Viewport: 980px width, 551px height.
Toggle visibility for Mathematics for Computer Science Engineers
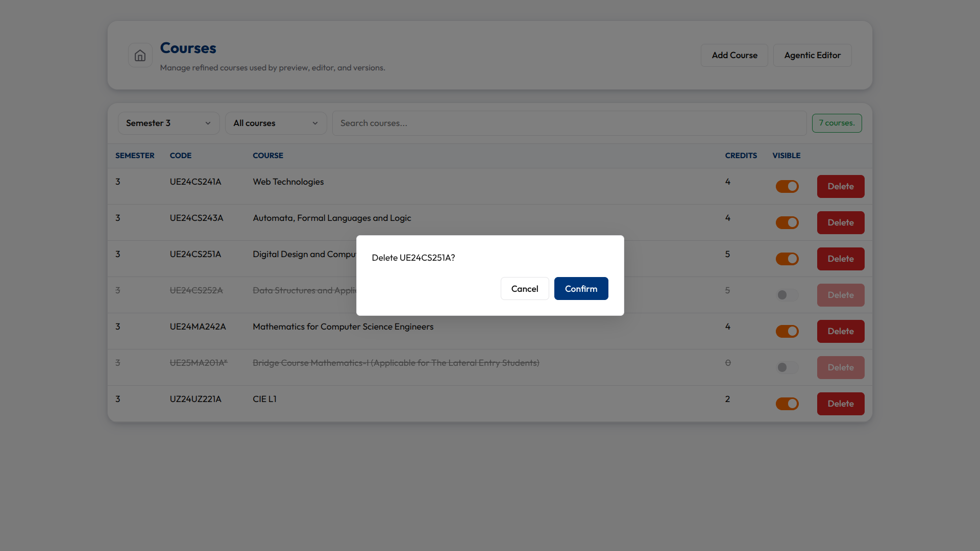787,331
